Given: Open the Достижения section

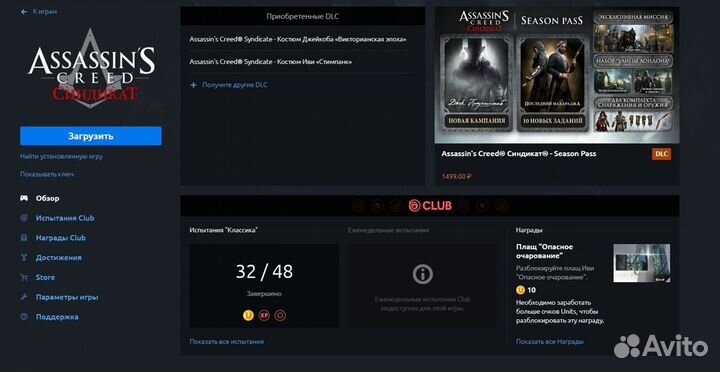Looking at the screenshot, I should pos(58,258).
